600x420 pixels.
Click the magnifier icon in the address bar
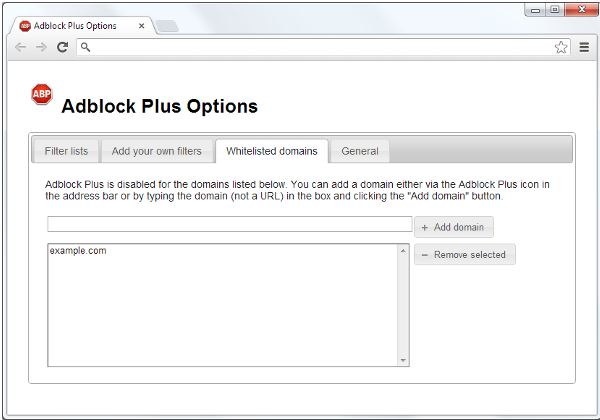tap(86, 47)
